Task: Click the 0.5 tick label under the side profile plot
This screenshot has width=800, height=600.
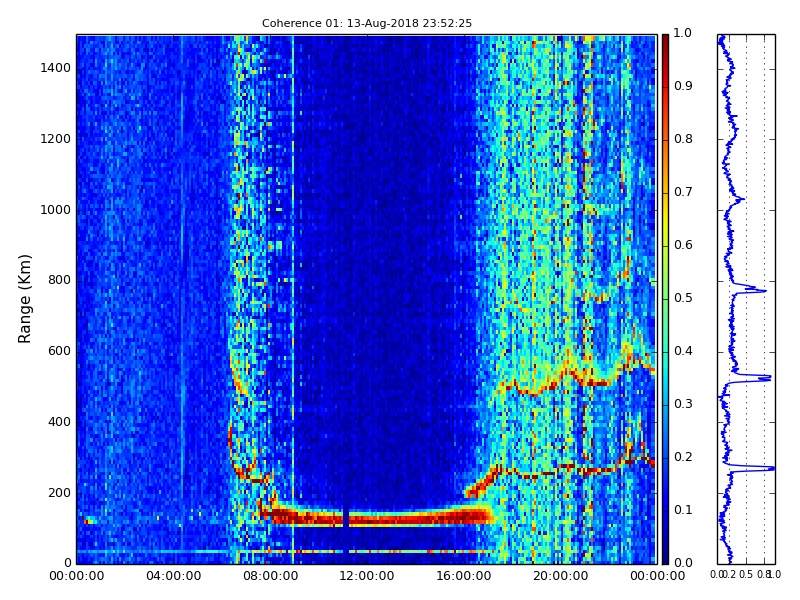Action: tap(746, 574)
